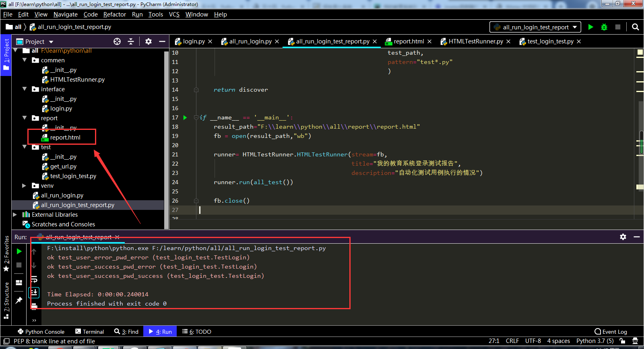This screenshot has height=349, width=644.
Task: Toggle soft-wrap in Run console
Action: [34, 279]
